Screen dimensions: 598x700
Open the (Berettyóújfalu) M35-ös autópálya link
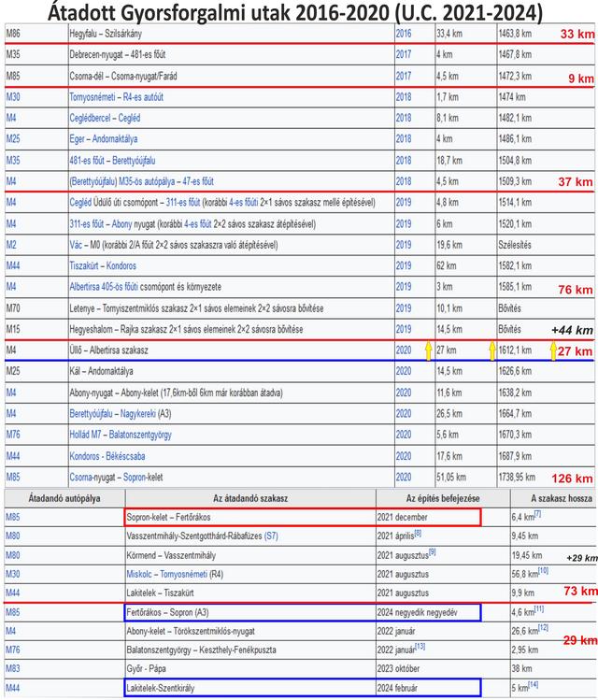tap(122, 181)
